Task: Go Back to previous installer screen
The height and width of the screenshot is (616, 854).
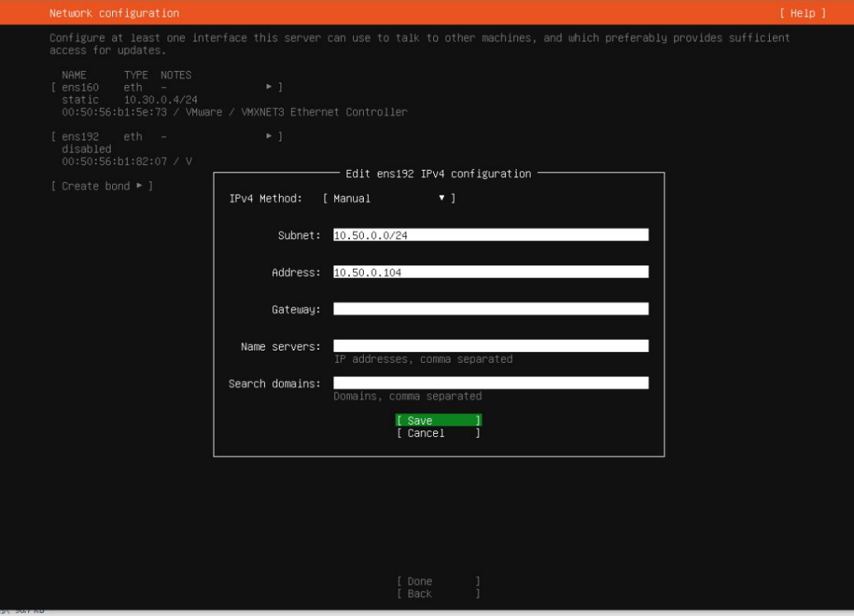Action: (437, 594)
